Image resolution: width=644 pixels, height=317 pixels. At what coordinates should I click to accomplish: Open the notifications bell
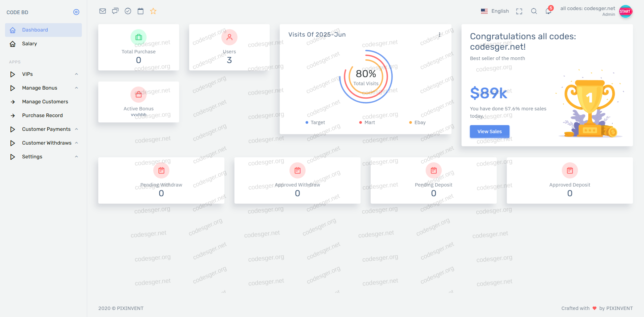(548, 11)
